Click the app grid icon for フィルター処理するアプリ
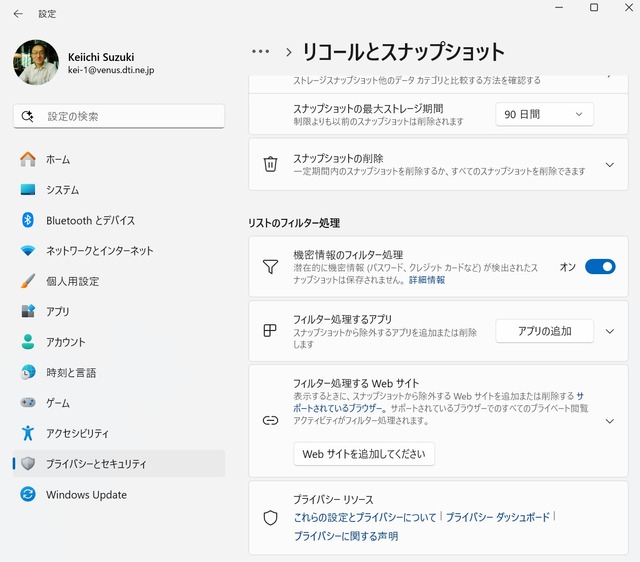Screen dimensions: 640x562 [270, 331]
